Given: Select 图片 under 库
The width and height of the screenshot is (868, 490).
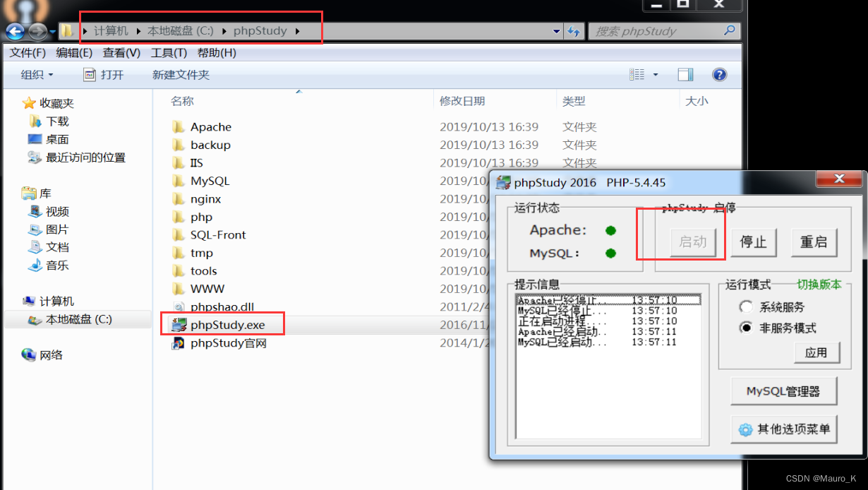Looking at the screenshot, I should pos(57,229).
